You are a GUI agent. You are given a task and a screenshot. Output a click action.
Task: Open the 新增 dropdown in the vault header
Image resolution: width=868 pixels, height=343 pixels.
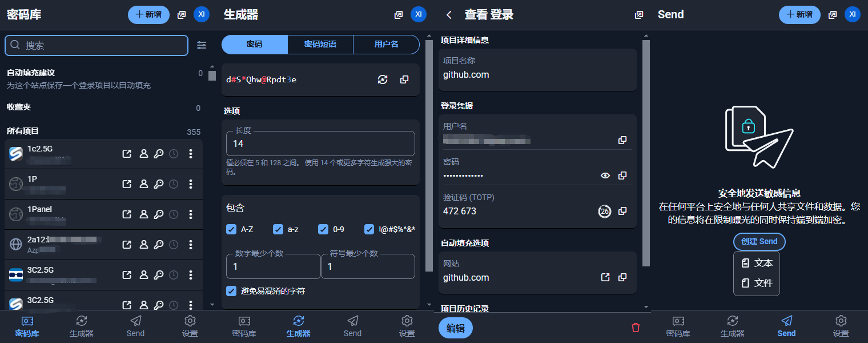point(148,15)
